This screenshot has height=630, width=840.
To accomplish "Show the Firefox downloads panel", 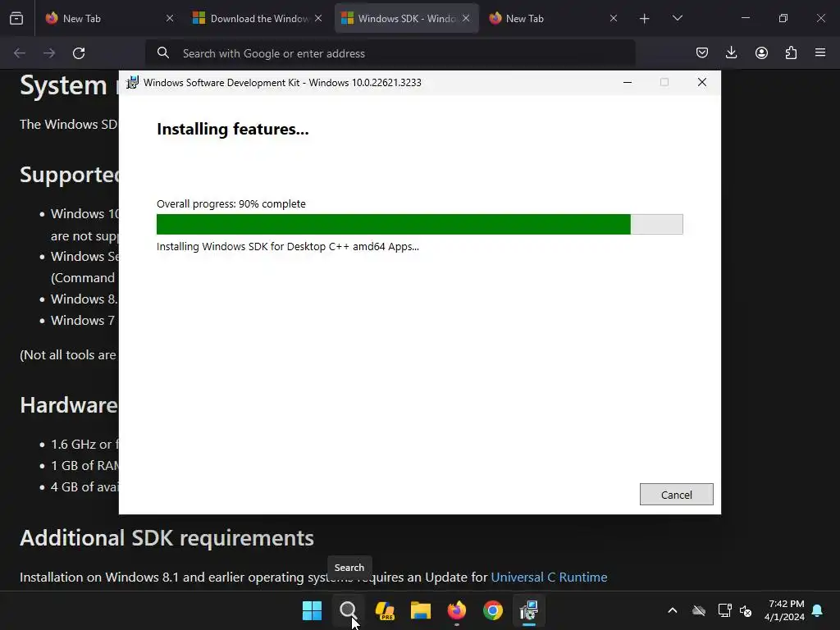I will pyautogui.click(x=731, y=53).
